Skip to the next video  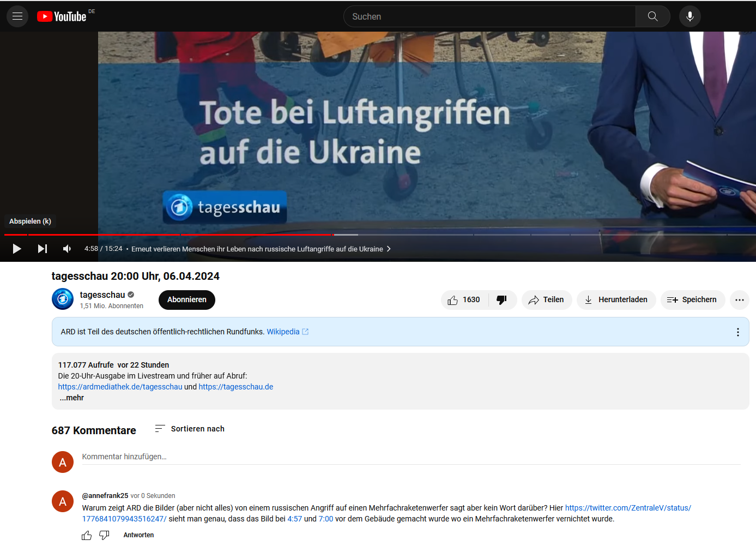(x=43, y=249)
